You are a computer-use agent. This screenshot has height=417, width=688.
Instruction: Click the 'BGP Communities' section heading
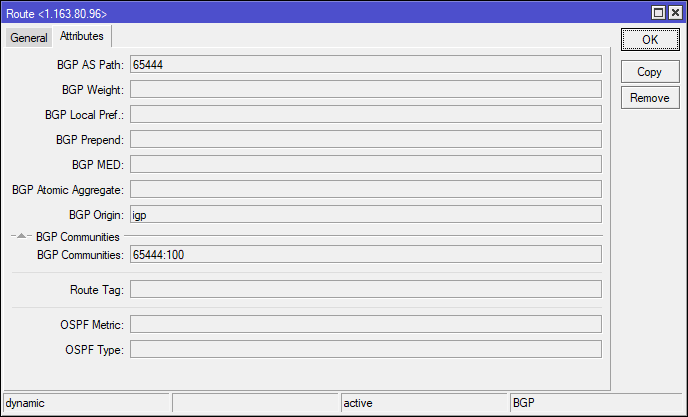78,237
